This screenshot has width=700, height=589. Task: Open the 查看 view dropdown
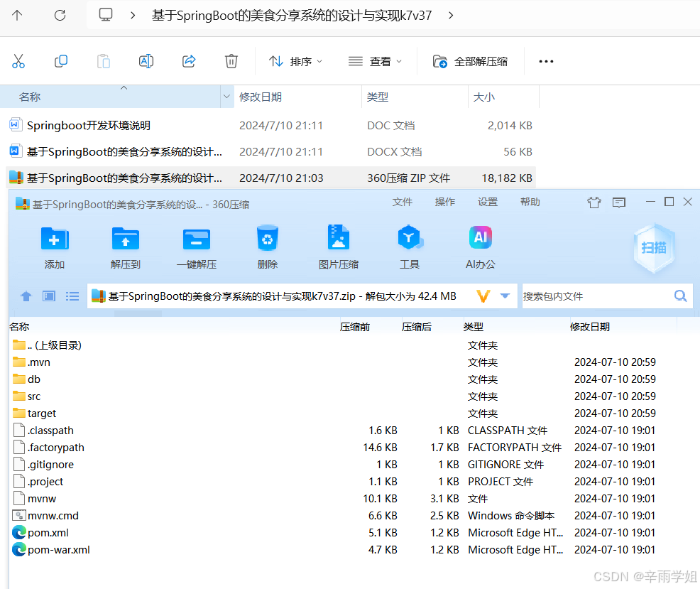(375, 61)
